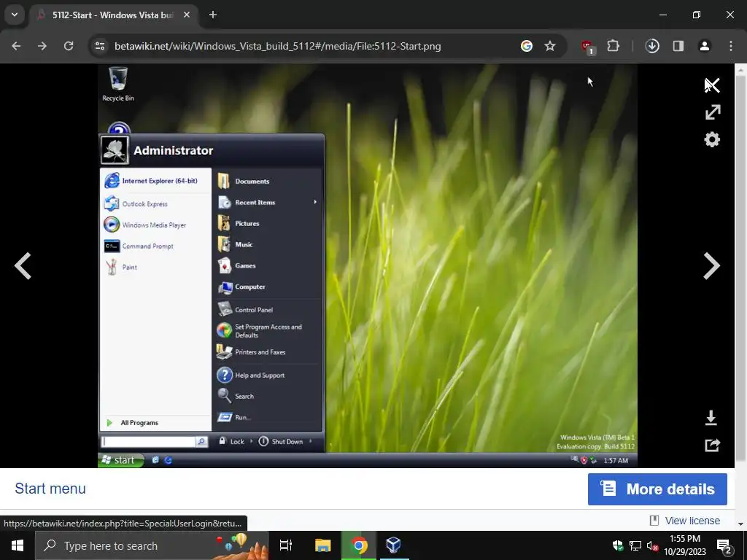
Task: Open VirtualBox from the taskbar
Action: (393, 545)
